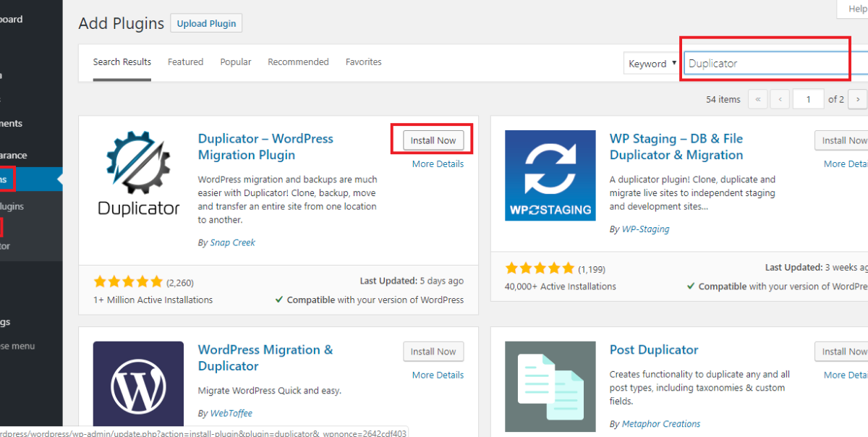The height and width of the screenshot is (437, 868).
Task: Click the Add Plugins page heading
Action: point(122,23)
